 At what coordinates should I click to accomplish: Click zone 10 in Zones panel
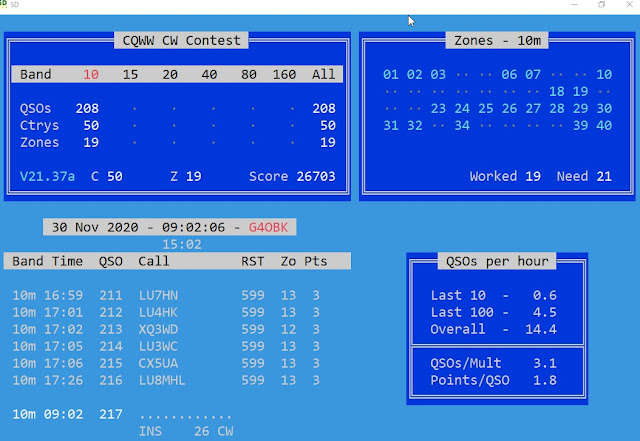pyautogui.click(x=604, y=74)
